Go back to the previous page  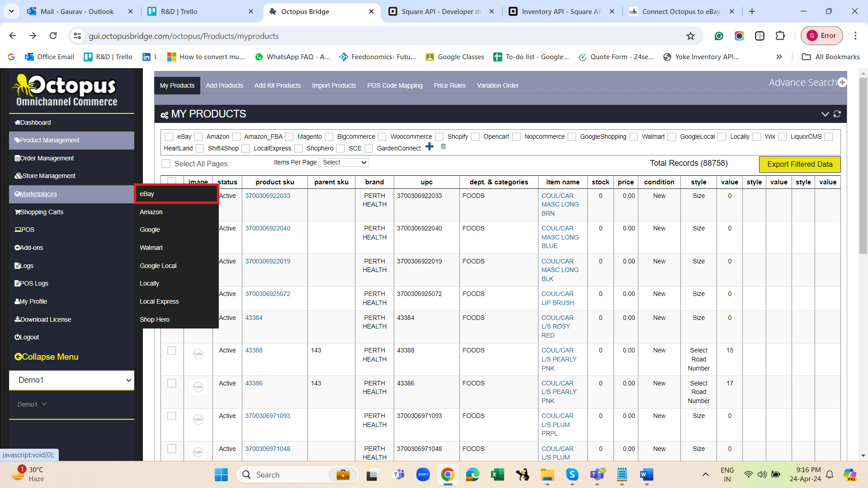click(13, 36)
